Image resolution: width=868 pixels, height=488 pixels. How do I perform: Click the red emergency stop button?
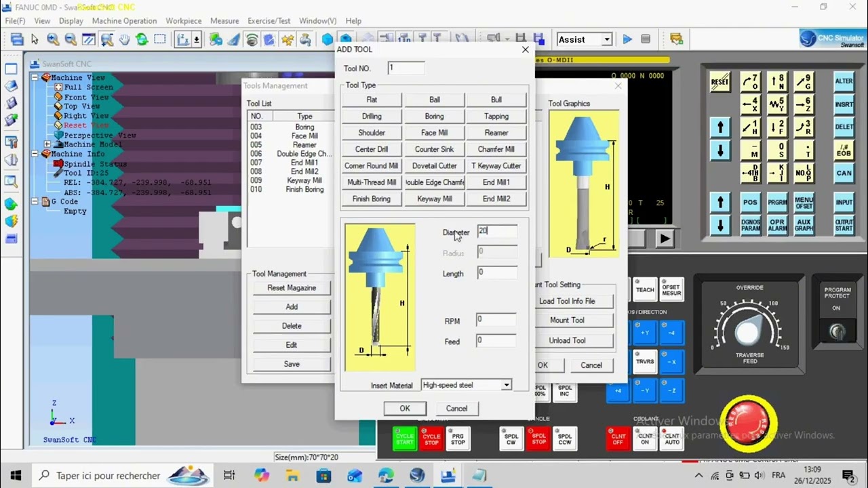pyautogui.click(x=748, y=423)
